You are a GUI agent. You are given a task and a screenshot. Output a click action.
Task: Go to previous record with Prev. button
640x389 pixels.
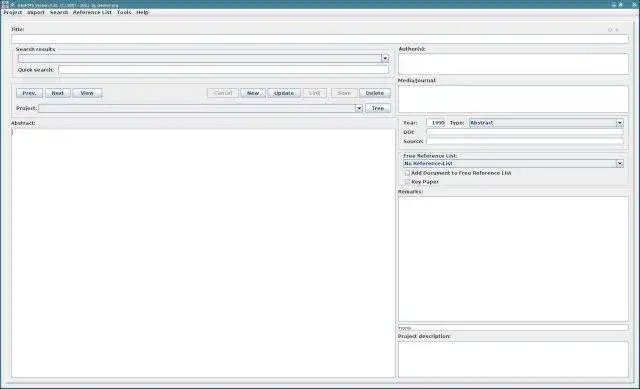pyautogui.click(x=29, y=93)
